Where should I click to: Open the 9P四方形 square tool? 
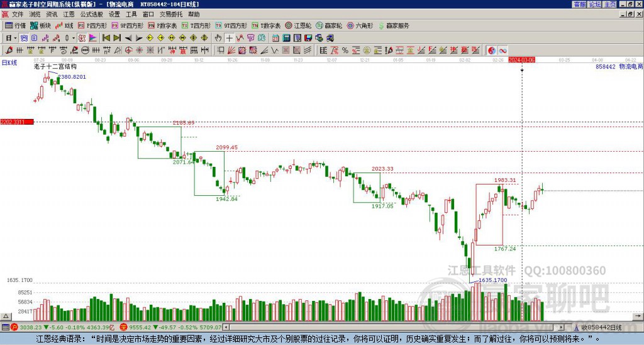(x=127, y=25)
